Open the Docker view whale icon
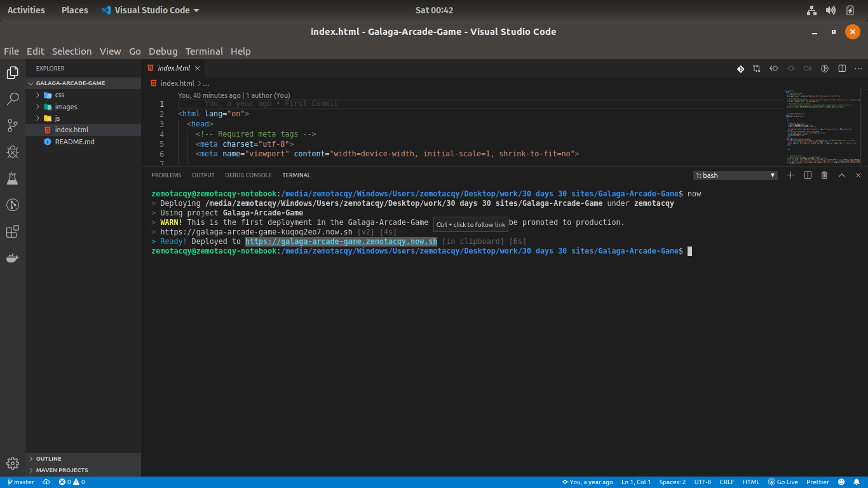 (12, 258)
